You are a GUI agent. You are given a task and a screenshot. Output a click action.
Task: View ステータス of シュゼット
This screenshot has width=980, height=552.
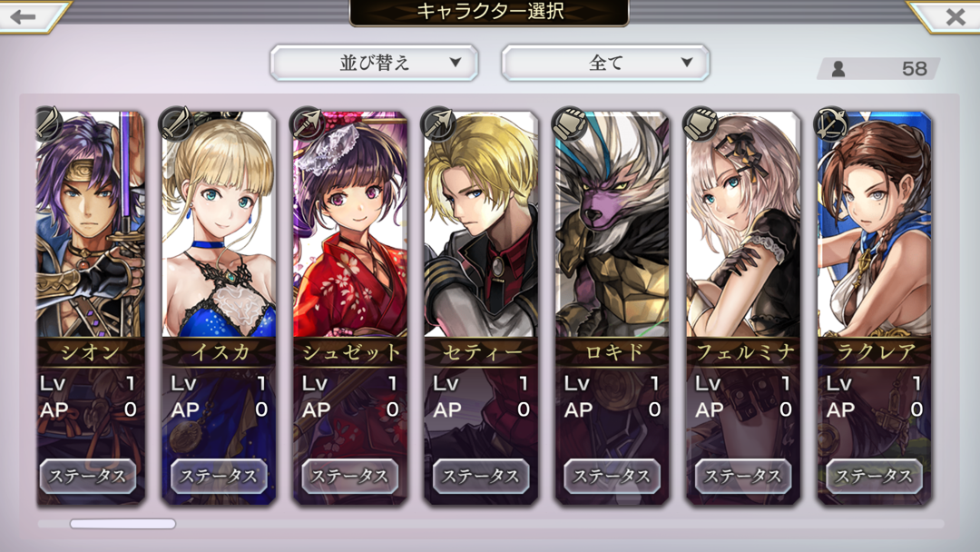[x=350, y=477]
